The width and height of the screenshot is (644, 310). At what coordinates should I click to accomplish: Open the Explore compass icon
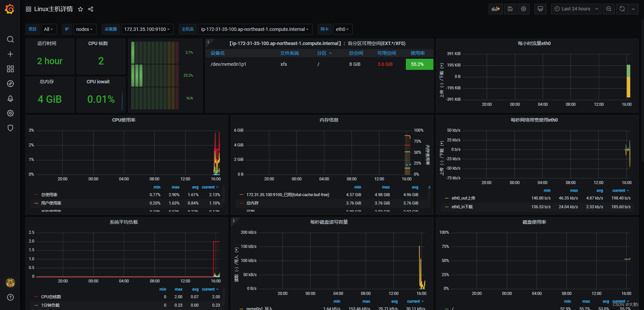(10, 84)
